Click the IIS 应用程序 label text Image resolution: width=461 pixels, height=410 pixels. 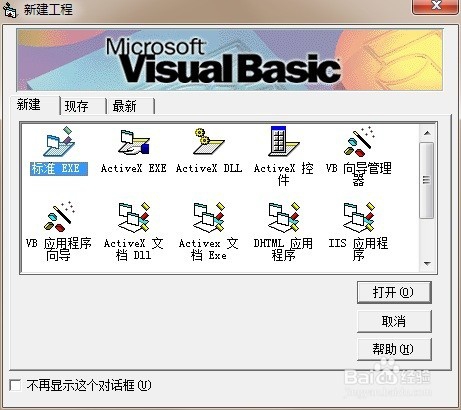(x=359, y=249)
